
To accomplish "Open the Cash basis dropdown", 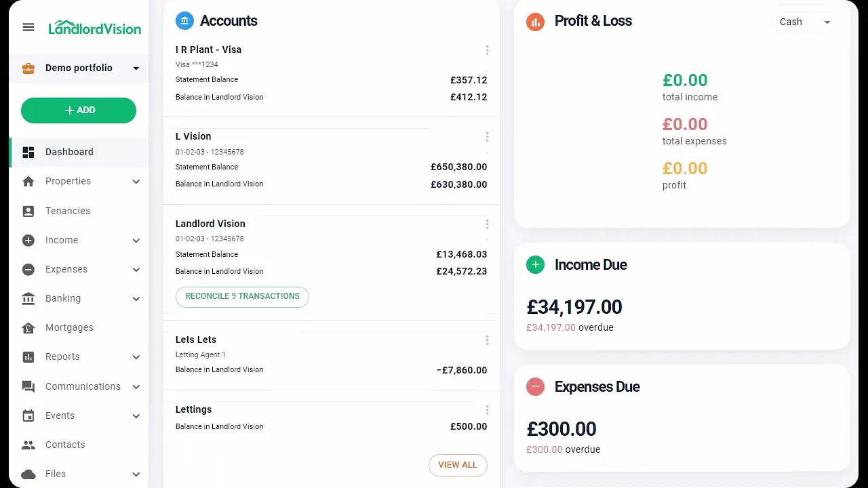I will click(804, 22).
